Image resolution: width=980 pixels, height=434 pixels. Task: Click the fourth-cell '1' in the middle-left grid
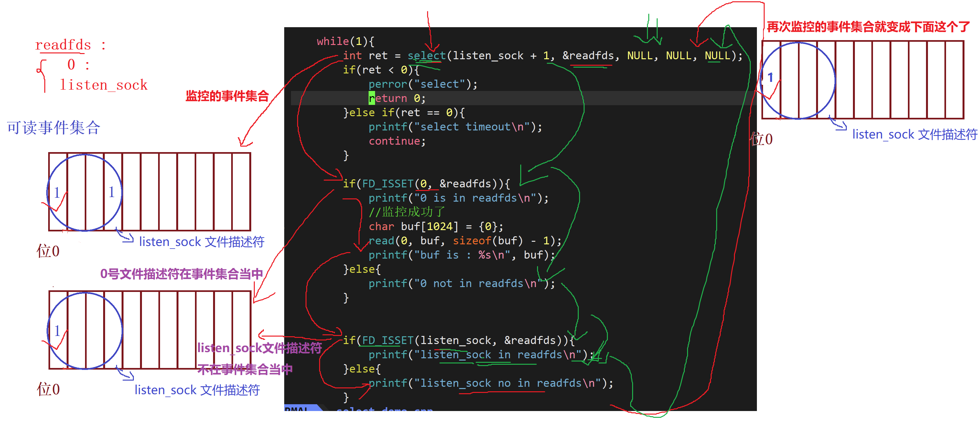112,192
